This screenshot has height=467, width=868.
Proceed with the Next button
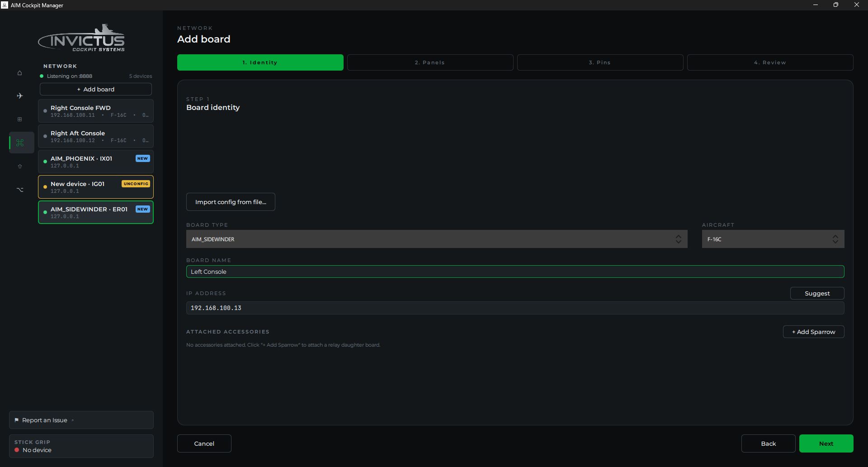click(826, 443)
